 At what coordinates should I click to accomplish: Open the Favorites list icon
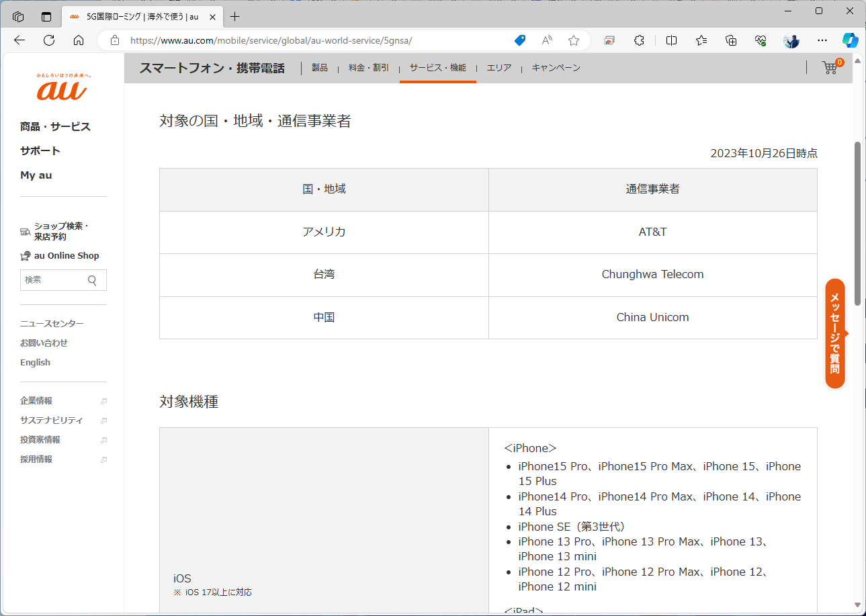pyautogui.click(x=701, y=40)
